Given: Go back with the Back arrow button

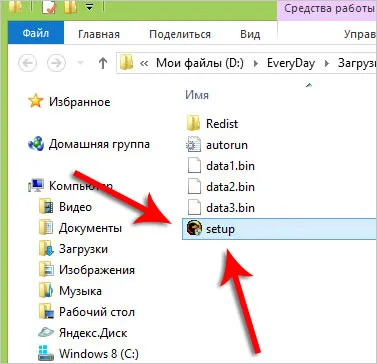Looking at the screenshot, I should 28,62.
